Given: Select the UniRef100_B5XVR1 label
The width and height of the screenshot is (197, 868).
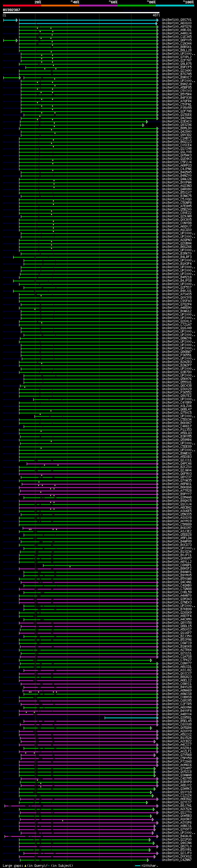Looking at the screenshot, I should click(177, 850).
